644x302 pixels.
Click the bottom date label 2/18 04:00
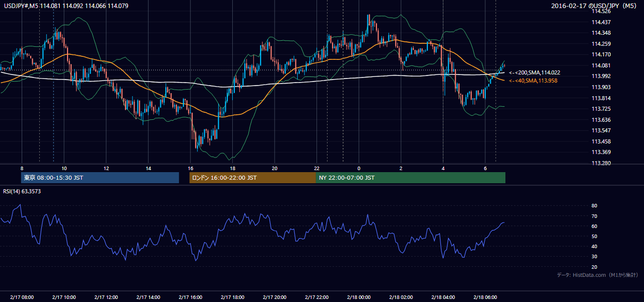(443, 297)
